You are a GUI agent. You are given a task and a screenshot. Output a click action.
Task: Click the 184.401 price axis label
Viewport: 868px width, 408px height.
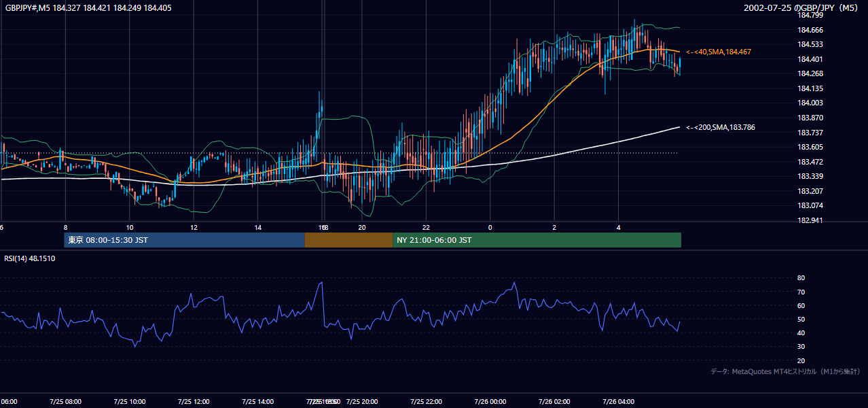809,59
